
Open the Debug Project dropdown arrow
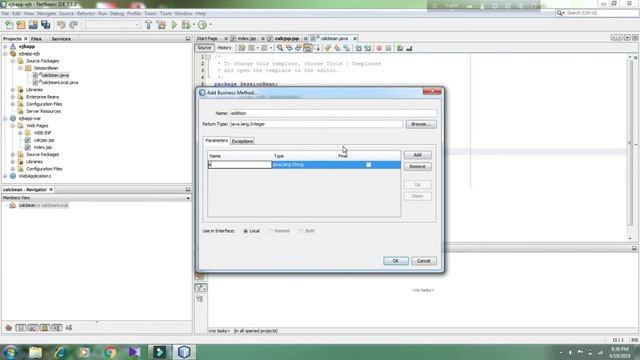point(193,25)
